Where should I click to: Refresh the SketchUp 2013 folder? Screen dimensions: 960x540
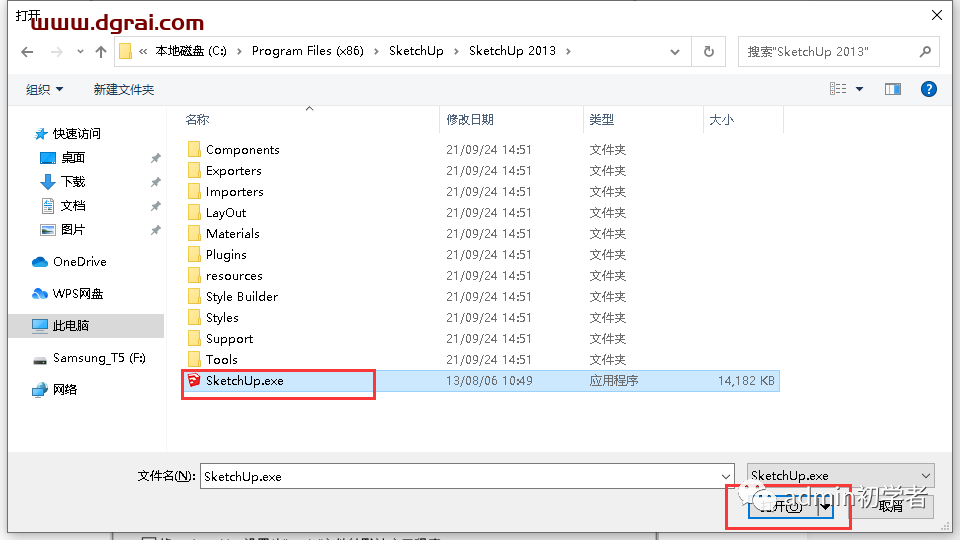[708, 51]
